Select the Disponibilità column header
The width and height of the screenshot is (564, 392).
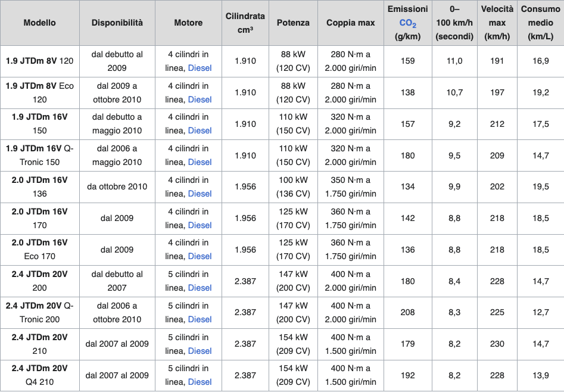[117, 23]
